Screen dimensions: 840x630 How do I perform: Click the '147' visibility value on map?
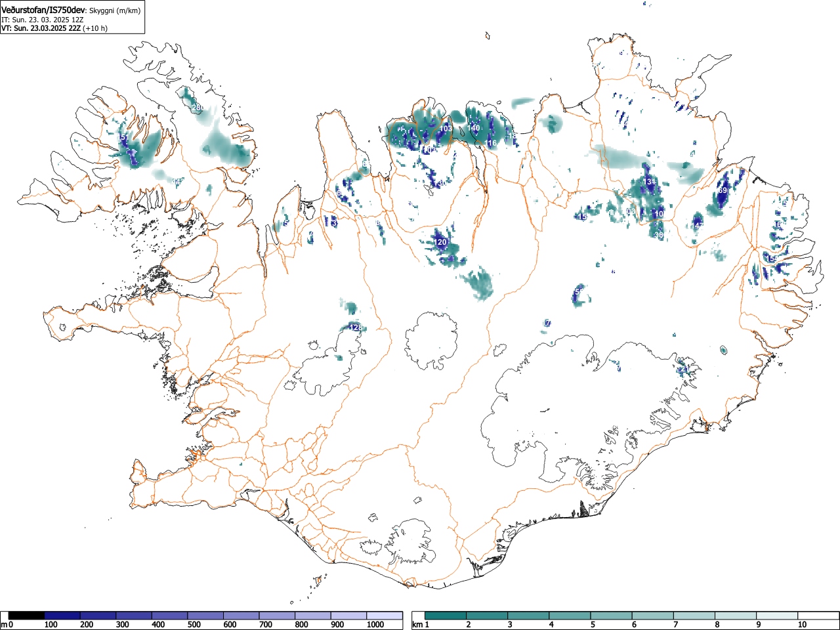(x=697, y=225)
